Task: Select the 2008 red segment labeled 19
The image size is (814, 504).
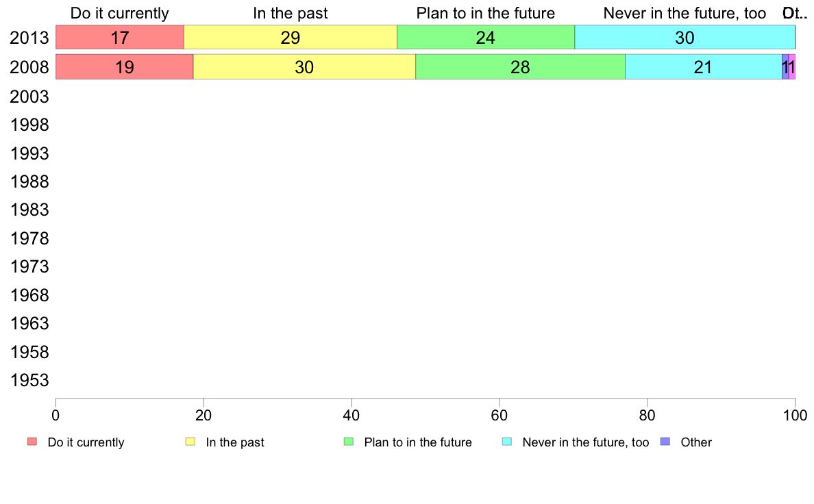Action: (x=125, y=67)
